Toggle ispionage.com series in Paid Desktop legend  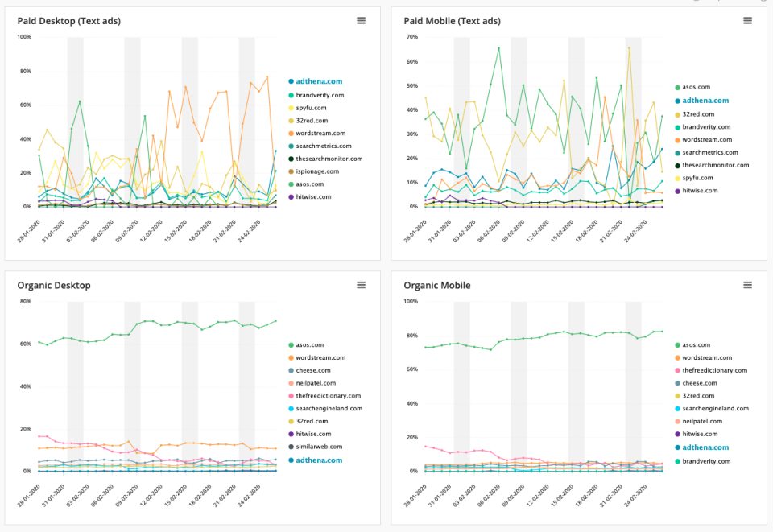tap(313, 172)
